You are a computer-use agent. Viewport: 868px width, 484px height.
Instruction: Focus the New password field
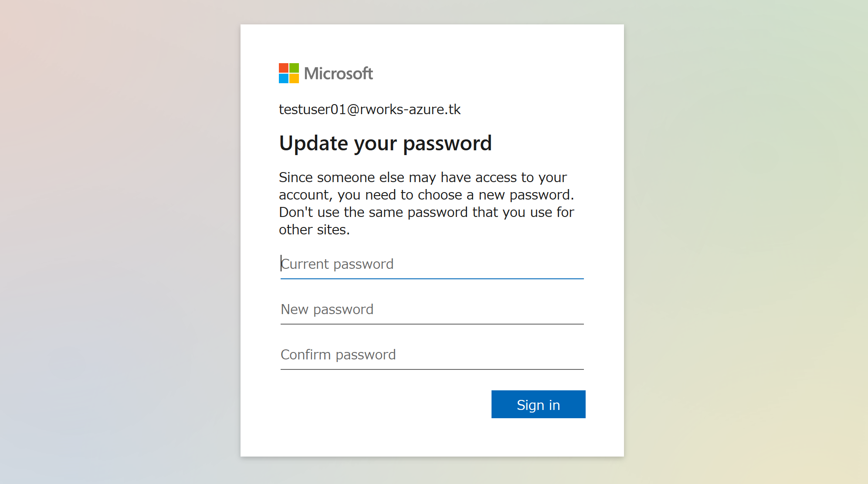[432, 309]
